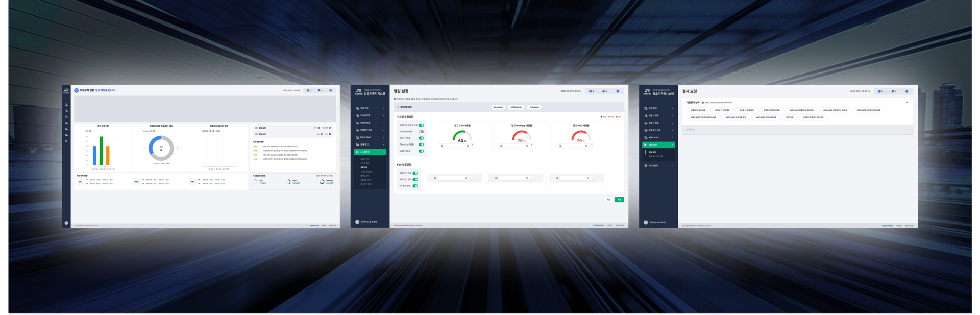Expand KMC-KMC menu in 알림 설정 sidebar
This screenshot has width=980, height=315.
click(370, 137)
